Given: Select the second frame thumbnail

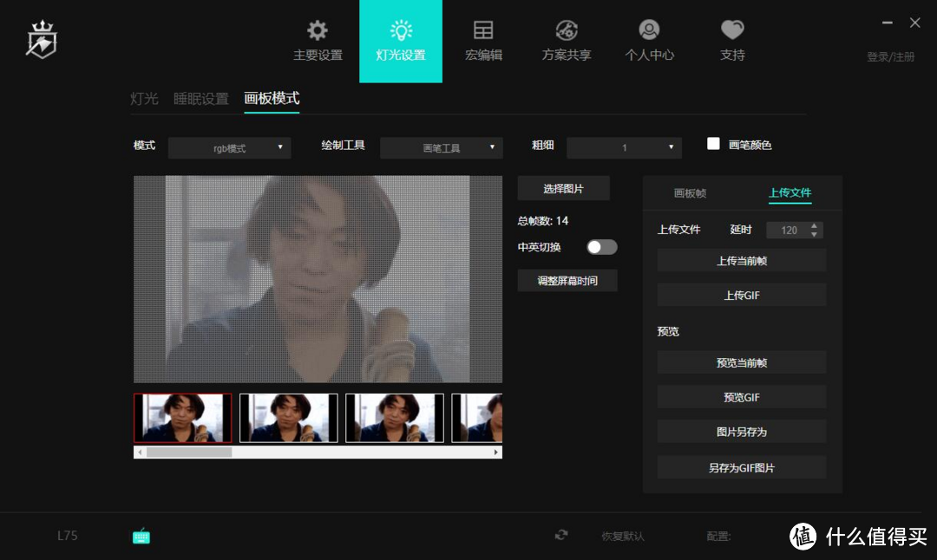Looking at the screenshot, I should [x=289, y=418].
